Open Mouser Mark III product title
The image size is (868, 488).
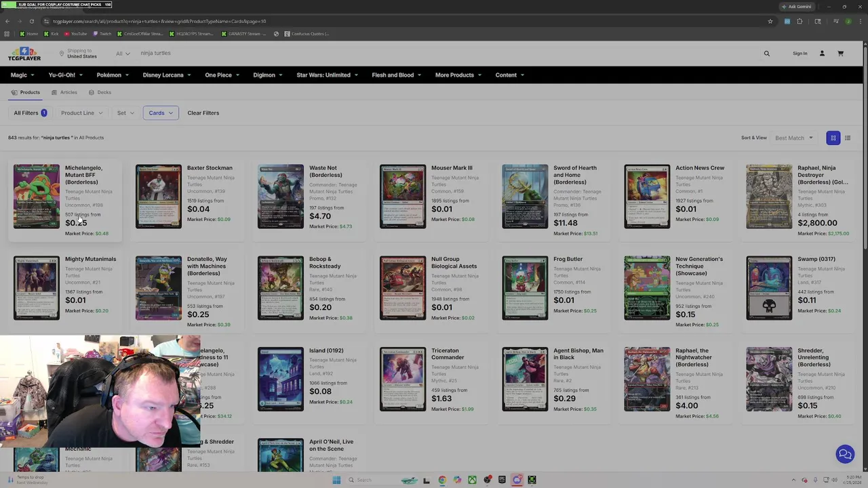click(x=452, y=168)
